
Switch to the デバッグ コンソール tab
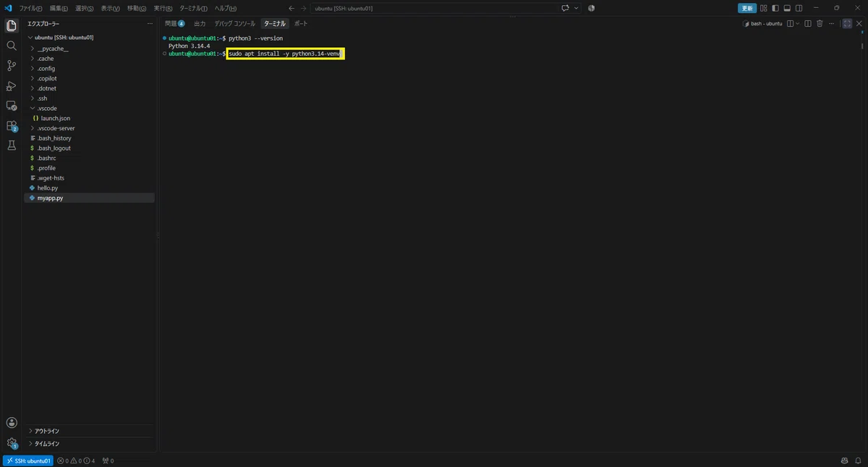(234, 24)
